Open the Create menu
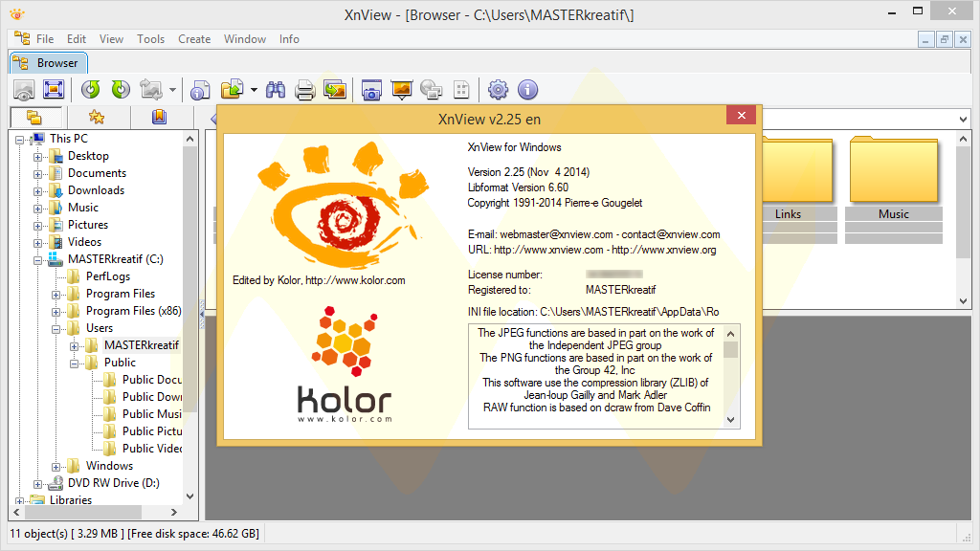 (x=194, y=38)
